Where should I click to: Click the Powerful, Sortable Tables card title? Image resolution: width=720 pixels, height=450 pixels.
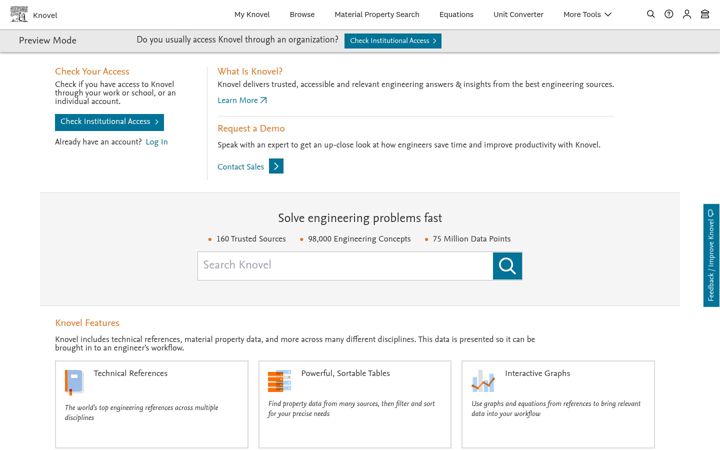[345, 373]
